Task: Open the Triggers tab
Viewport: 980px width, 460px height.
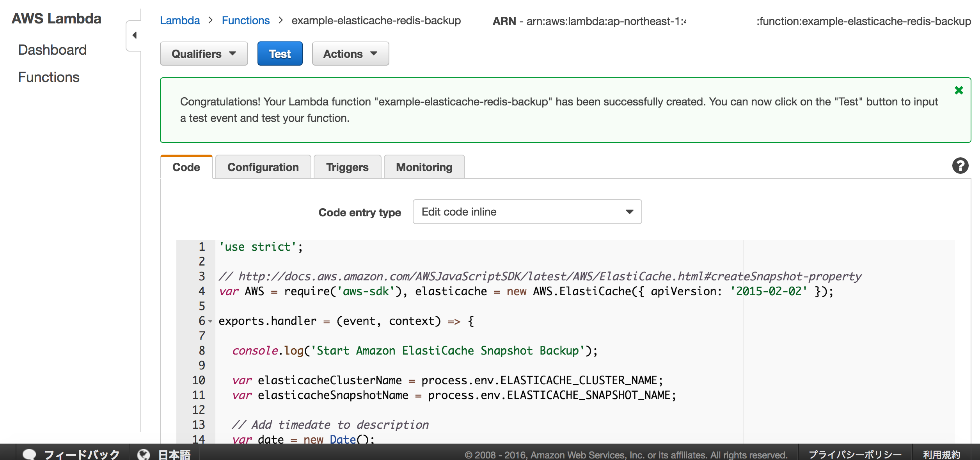Action: click(x=347, y=167)
